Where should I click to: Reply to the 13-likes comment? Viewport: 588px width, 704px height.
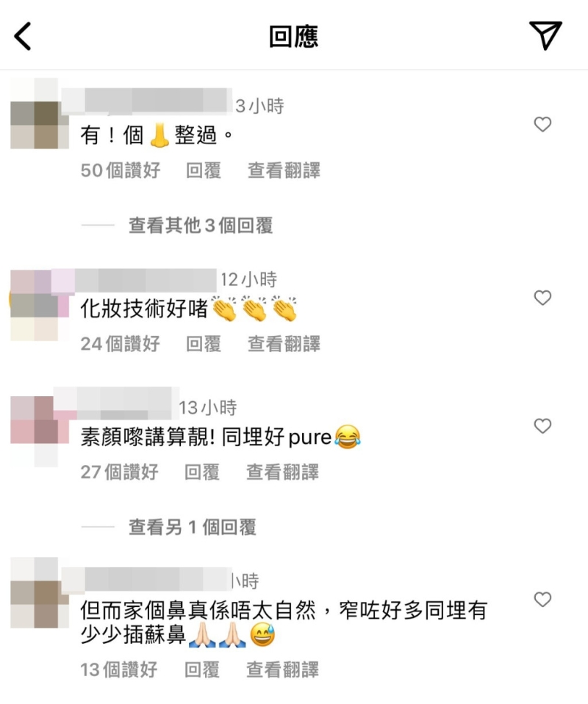pyautogui.click(x=202, y=669)
